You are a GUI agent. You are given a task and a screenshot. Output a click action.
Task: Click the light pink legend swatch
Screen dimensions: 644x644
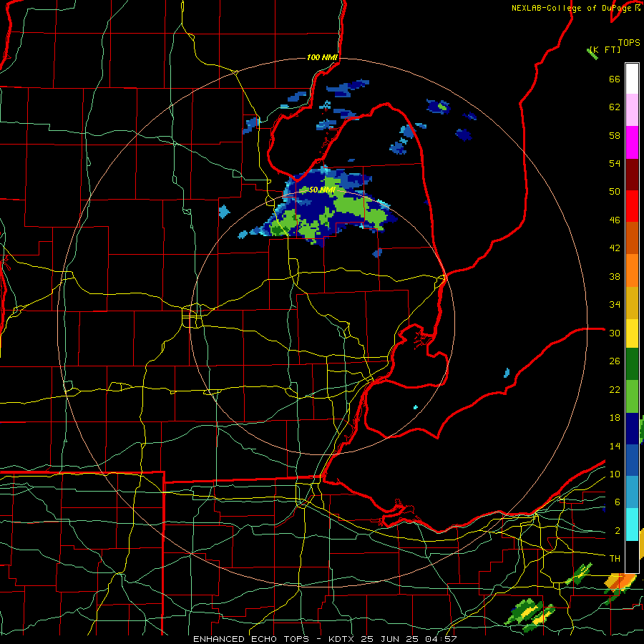pos(632,110)
